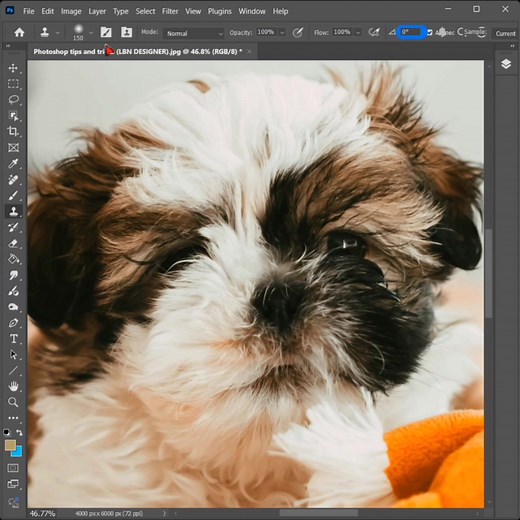
Task: Toggle pressure for opacity button
Action: (298, 32)
